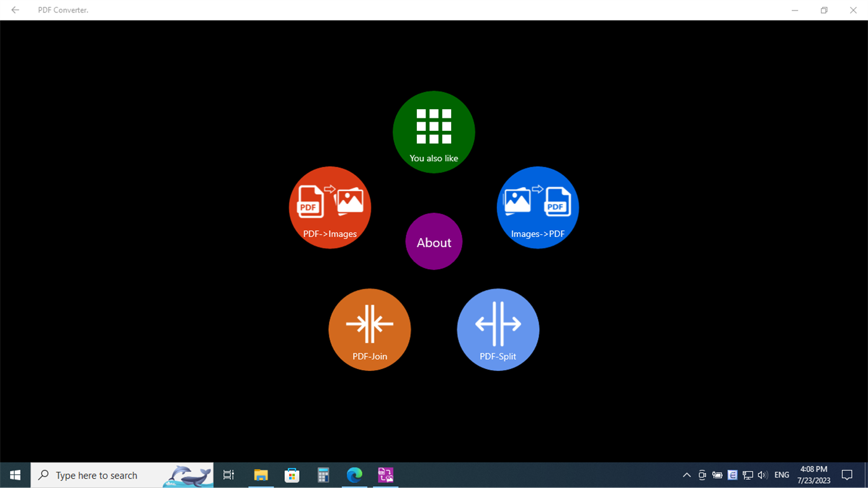Open the Images->PDF conversion tool
Viewport: 868px width, 488px height.
tap(537, 207)
